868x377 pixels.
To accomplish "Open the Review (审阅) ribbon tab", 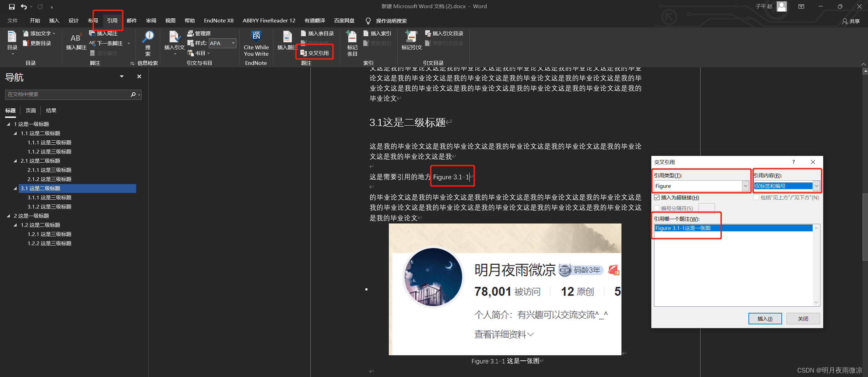I will (x=151, y=21).
